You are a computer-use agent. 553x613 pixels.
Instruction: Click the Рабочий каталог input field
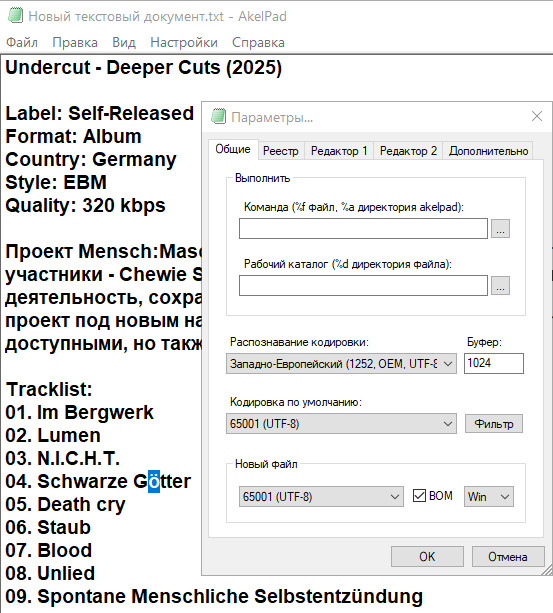(363, 285)
